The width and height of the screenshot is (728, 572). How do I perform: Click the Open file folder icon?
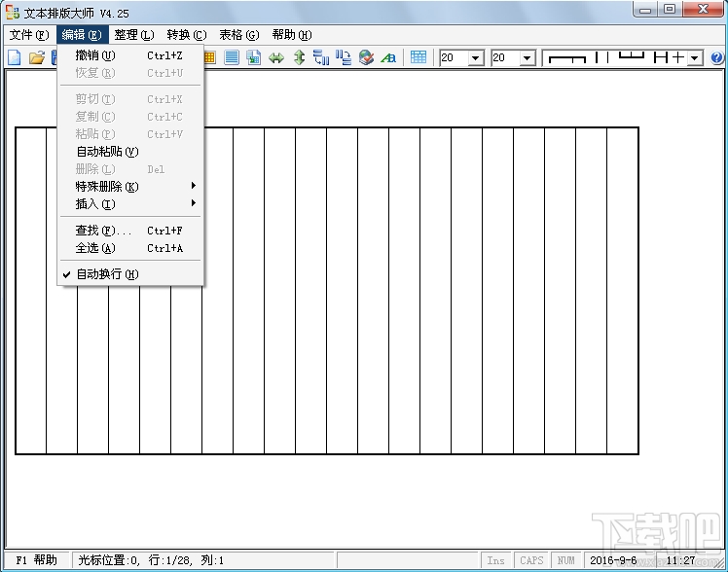tap(37, 57)
